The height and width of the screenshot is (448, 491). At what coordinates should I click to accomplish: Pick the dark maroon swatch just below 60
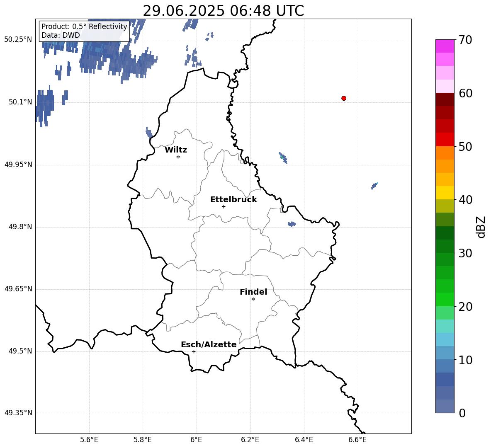click(445, 99)
